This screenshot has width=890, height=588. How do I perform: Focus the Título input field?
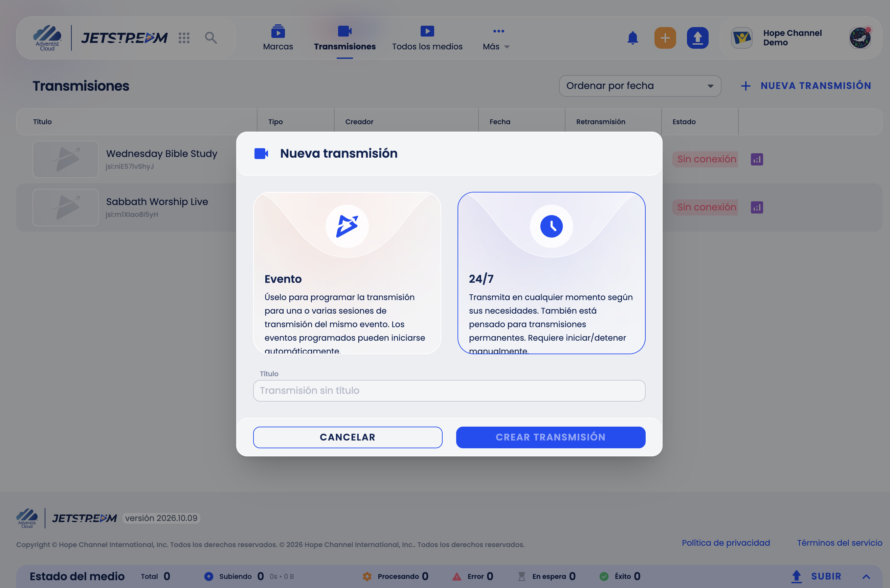pos(449,391)
